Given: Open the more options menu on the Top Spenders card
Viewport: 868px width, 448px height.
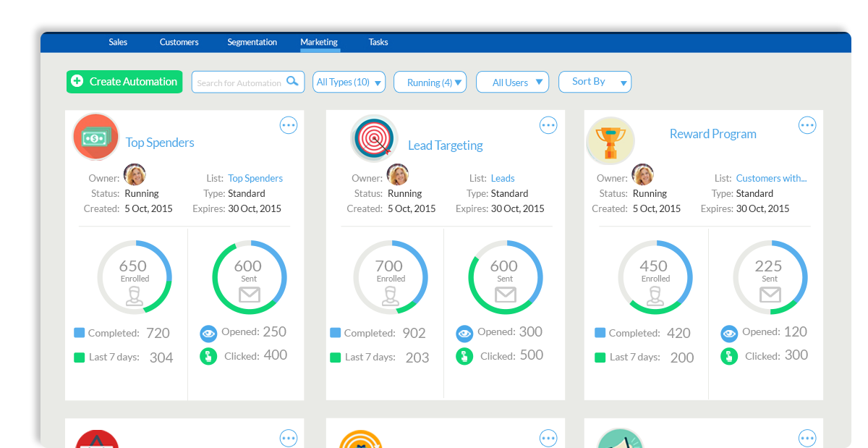Looking at the screenshot, I should (x=289, y=125).
